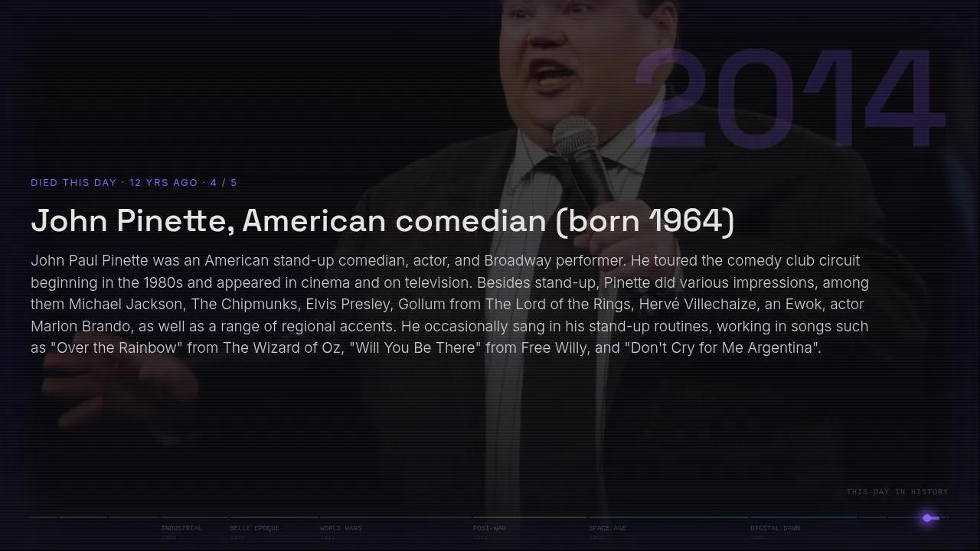The height and width of the screenshot is (551, 980).
Task: Select the Digital Dawn era label
Action: [x=775, y=528]
